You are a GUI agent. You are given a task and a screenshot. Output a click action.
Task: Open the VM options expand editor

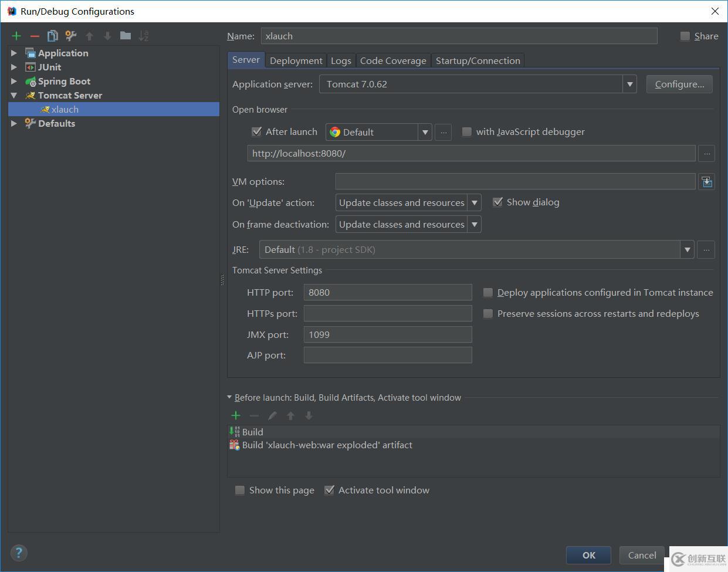click(x=706, y=181)
